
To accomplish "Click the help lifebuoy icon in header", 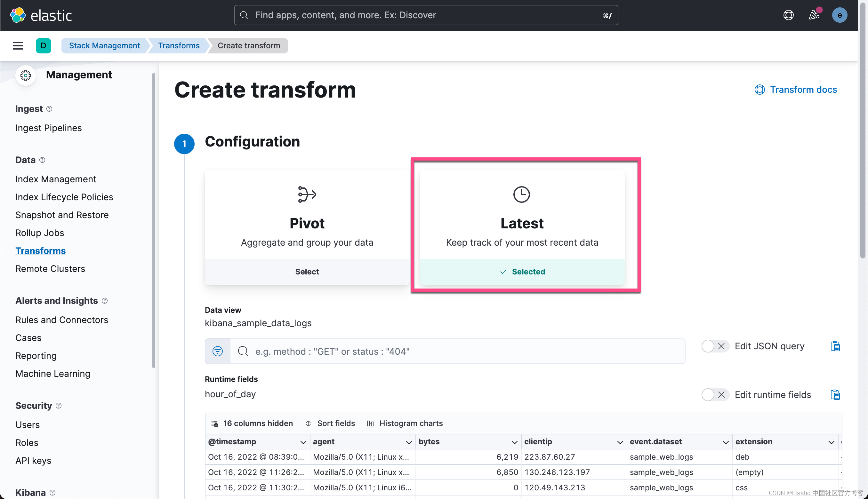I will tap(788, 15).
